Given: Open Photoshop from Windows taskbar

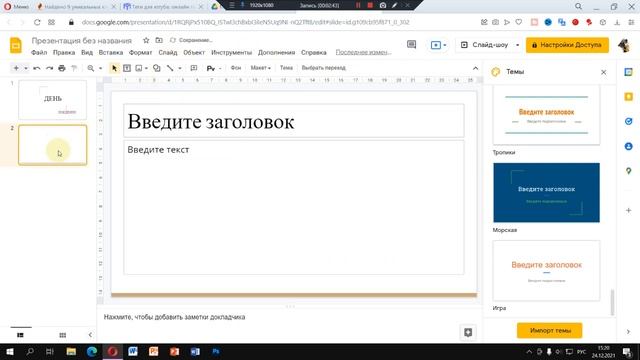Looking at the screenshot, I should [216, 351].
